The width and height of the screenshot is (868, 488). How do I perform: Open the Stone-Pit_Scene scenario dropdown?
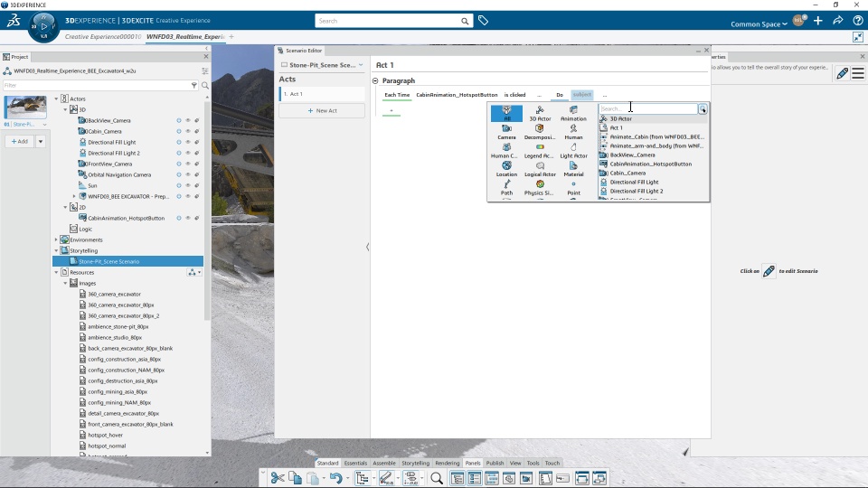pos(361,65)
